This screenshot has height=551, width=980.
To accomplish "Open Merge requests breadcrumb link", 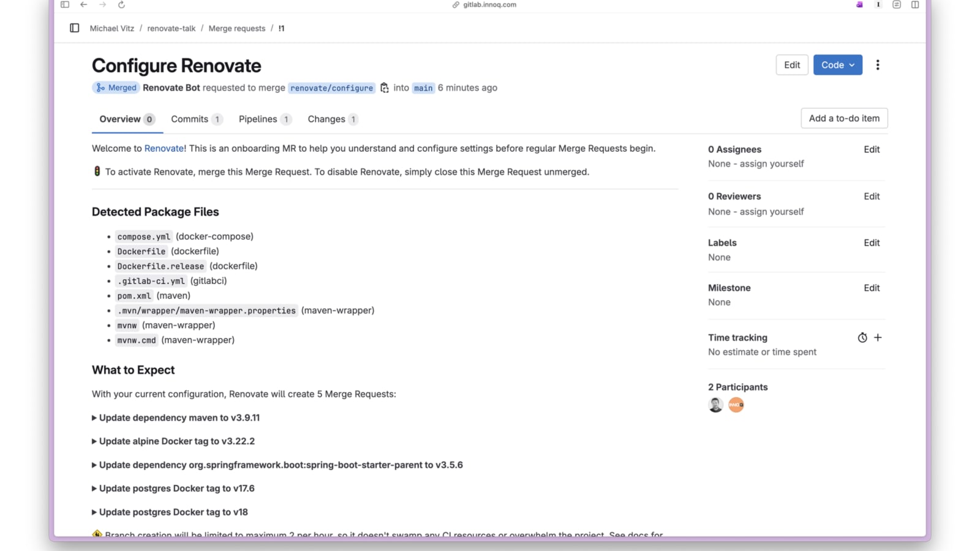I will coord(237,29).
